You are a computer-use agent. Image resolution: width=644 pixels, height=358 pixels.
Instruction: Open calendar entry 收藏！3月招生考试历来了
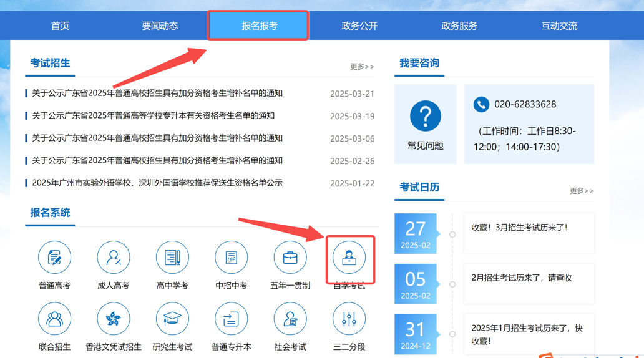519,228
